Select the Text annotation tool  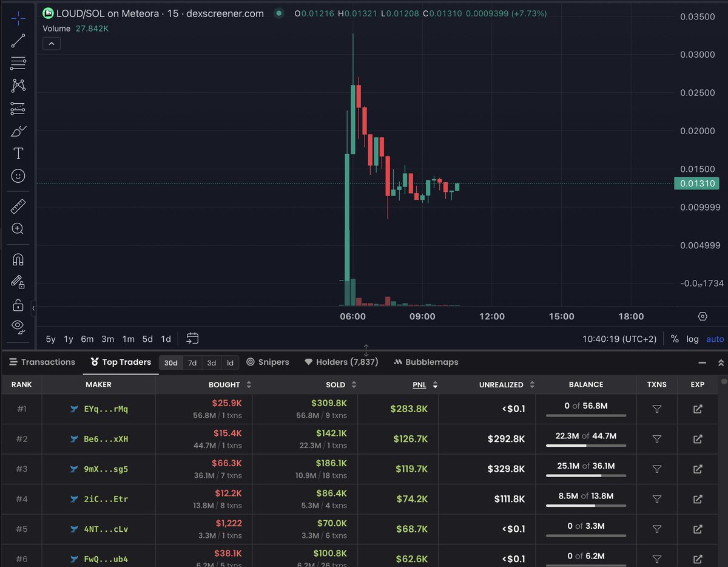tap(18, 154)
